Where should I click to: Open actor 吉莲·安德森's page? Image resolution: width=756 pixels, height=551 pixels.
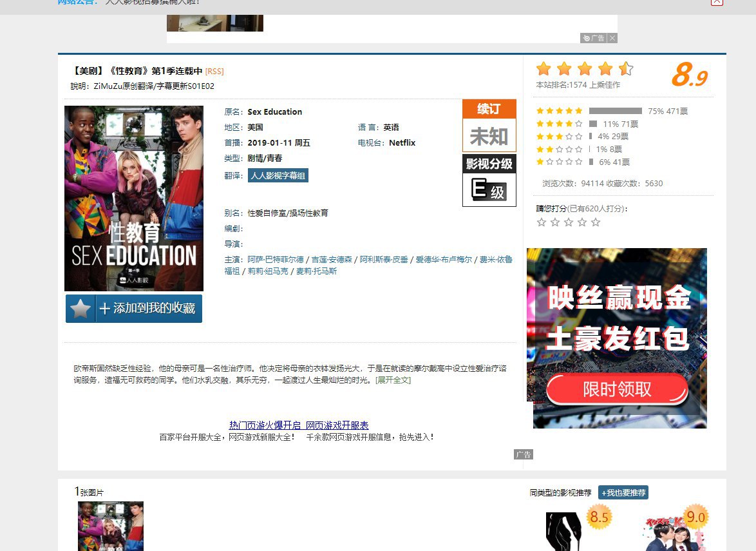pos(332,260)
